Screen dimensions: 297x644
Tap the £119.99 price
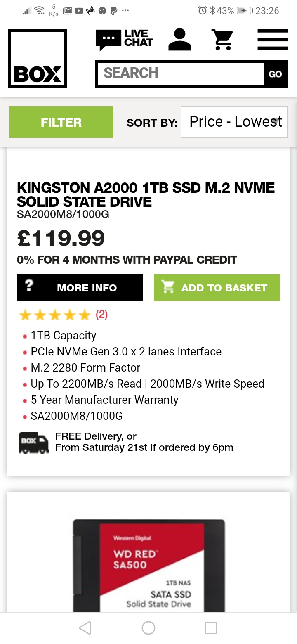61,239
